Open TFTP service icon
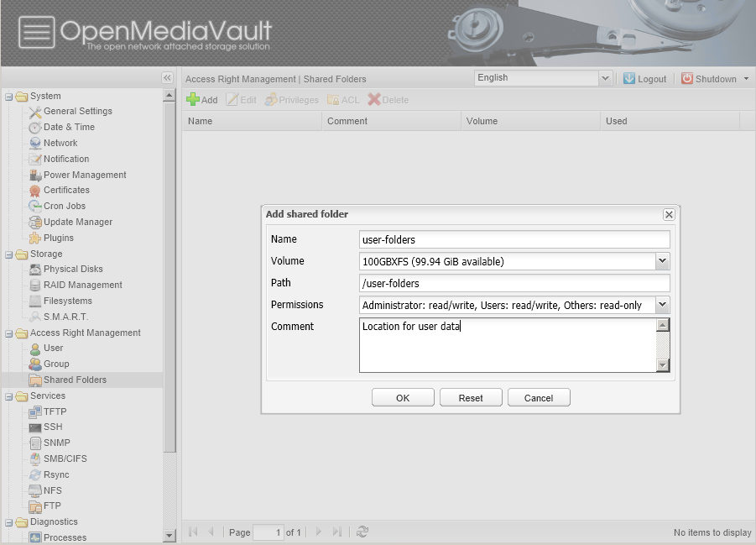The width and height of the screenshot is (756, 545). 35,411
